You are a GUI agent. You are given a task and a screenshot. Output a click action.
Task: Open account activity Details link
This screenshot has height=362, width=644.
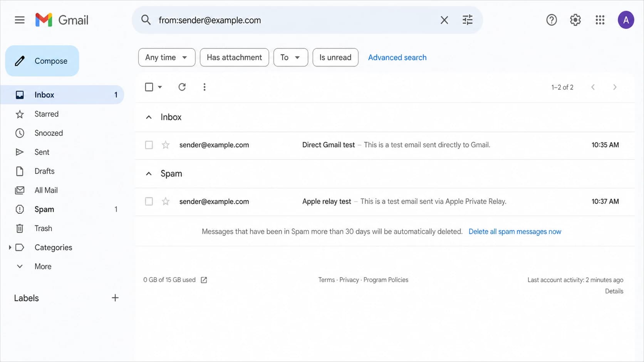coord(614,291)
